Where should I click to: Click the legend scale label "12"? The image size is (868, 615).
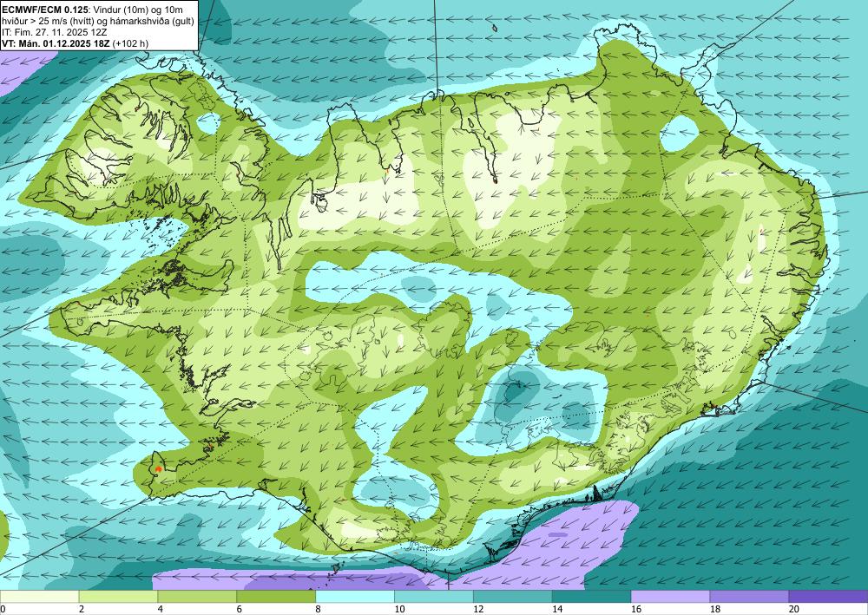[x=478, y=609]
